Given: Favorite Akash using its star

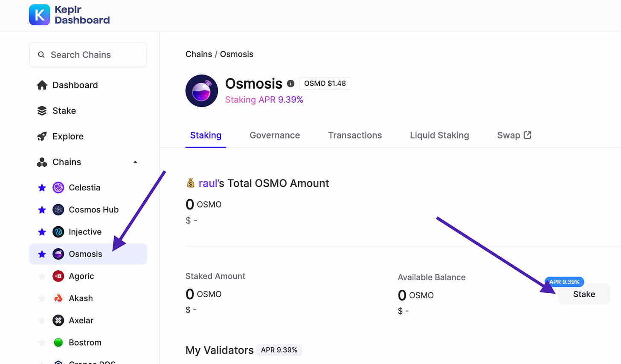Looking at the screenshot, I should (x=42, y=298).
